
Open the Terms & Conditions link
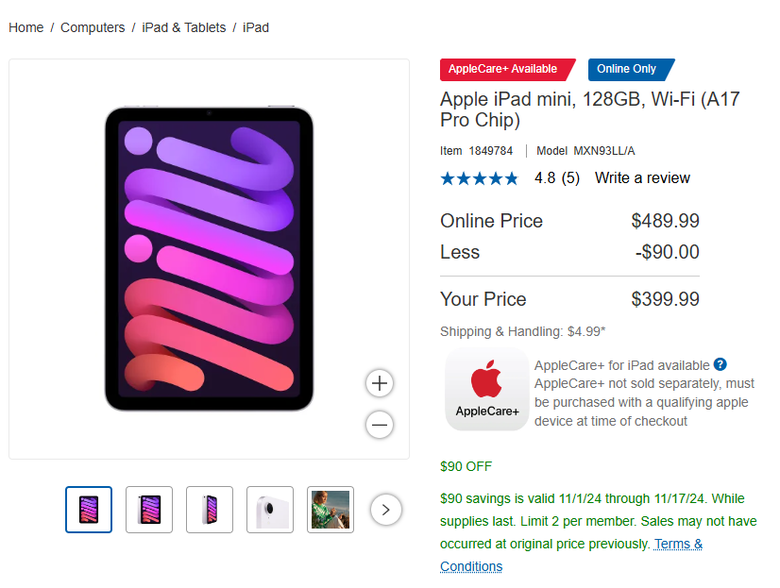click(571, 555)
